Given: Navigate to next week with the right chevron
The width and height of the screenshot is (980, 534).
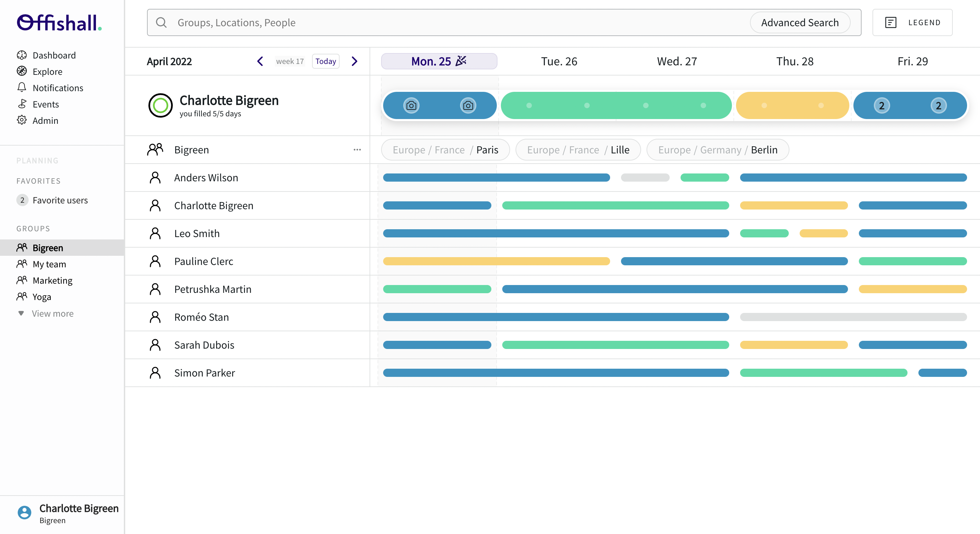Looking at the screenshot, I should pyautogui.click(x=354, y=61).
